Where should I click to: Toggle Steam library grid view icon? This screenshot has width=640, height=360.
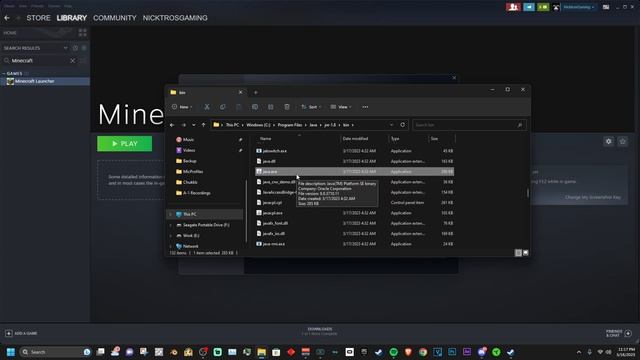[82, 33]
